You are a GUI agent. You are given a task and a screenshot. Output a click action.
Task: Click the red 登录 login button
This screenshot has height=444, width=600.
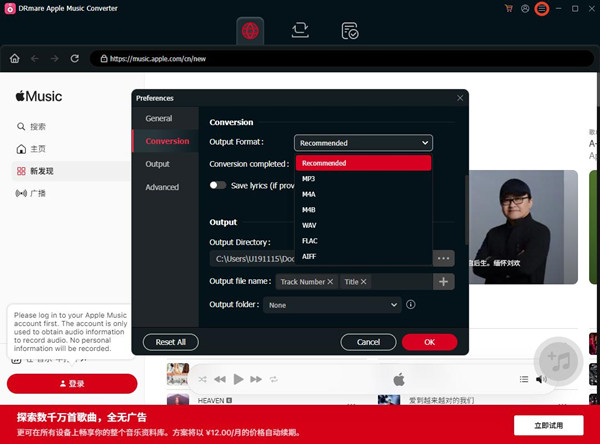[x=72, y=384]
